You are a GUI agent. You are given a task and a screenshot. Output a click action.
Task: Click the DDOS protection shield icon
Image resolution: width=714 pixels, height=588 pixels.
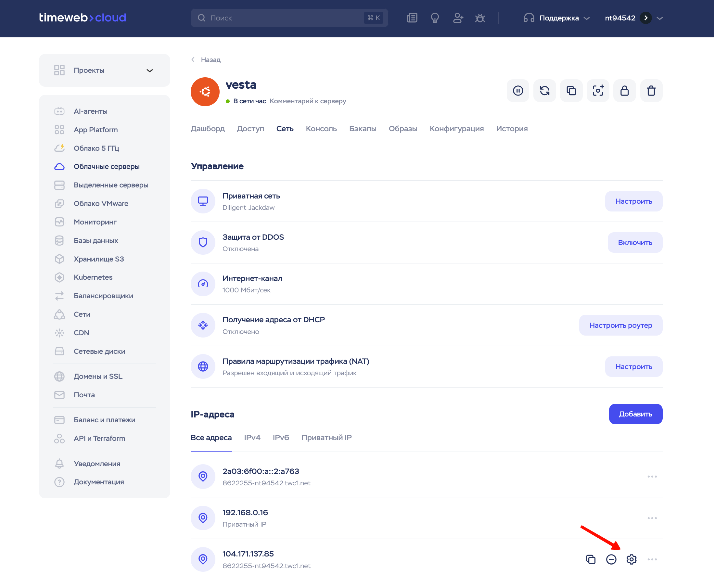pyautogui.click(x=203, y=243)
